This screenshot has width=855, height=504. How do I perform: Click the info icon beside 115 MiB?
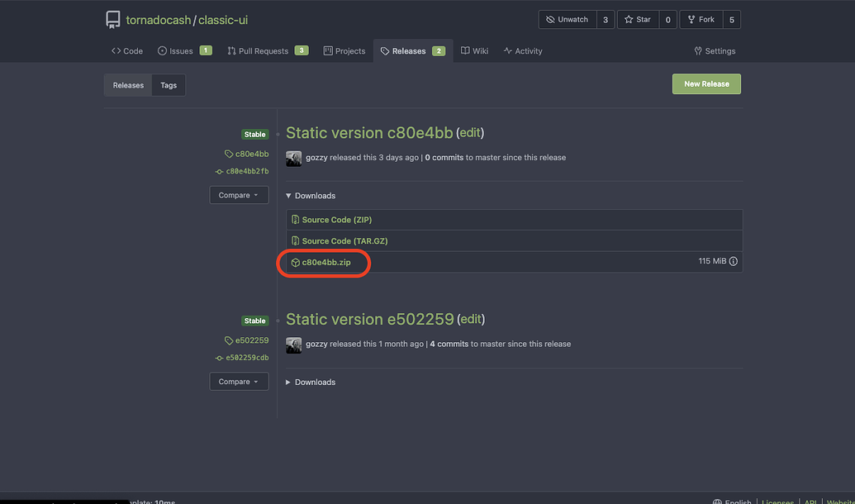click(x=734, y=262)
